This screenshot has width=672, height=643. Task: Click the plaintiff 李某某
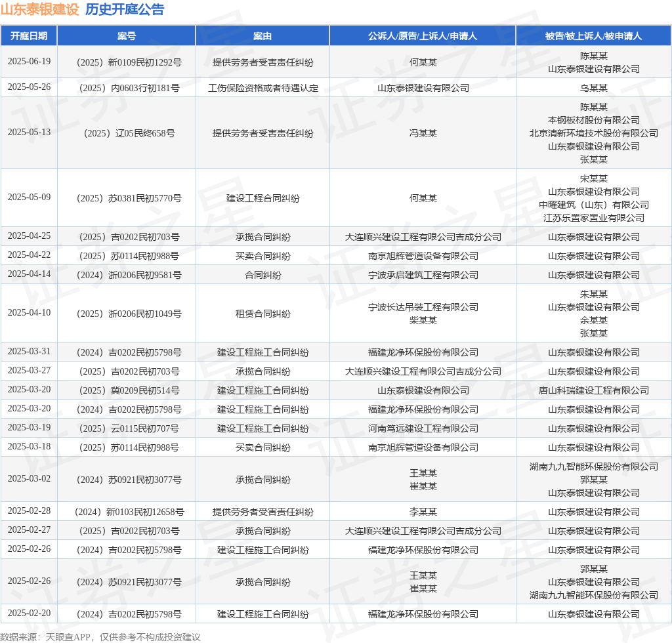pyautogui.click(x=423, y=512)
